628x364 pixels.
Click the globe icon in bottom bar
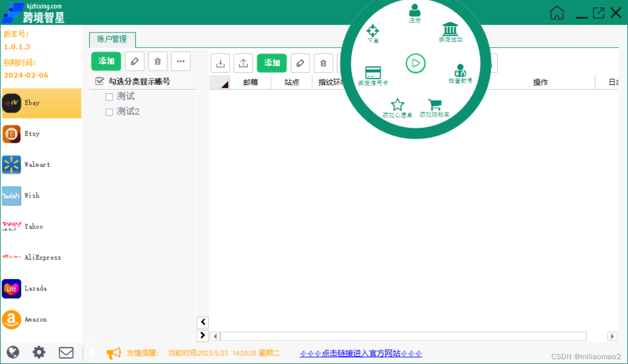pos(13,352)
